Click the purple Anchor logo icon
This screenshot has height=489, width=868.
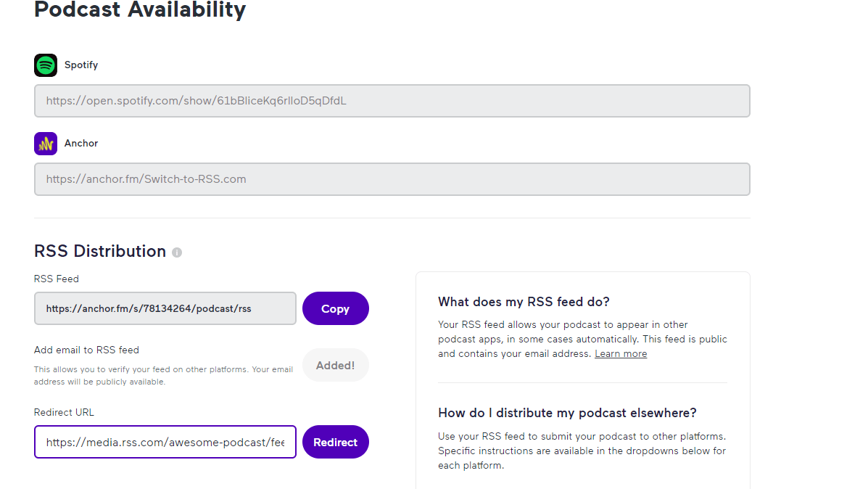coord(46,144)
